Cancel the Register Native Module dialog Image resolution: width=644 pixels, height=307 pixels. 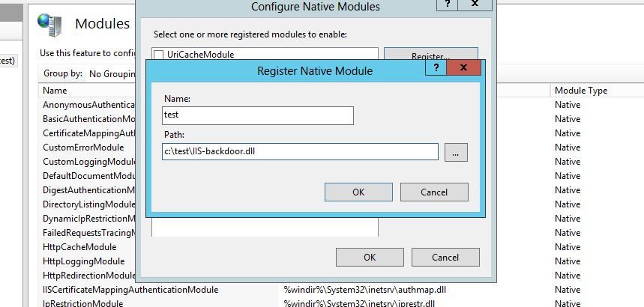[434, 192]
